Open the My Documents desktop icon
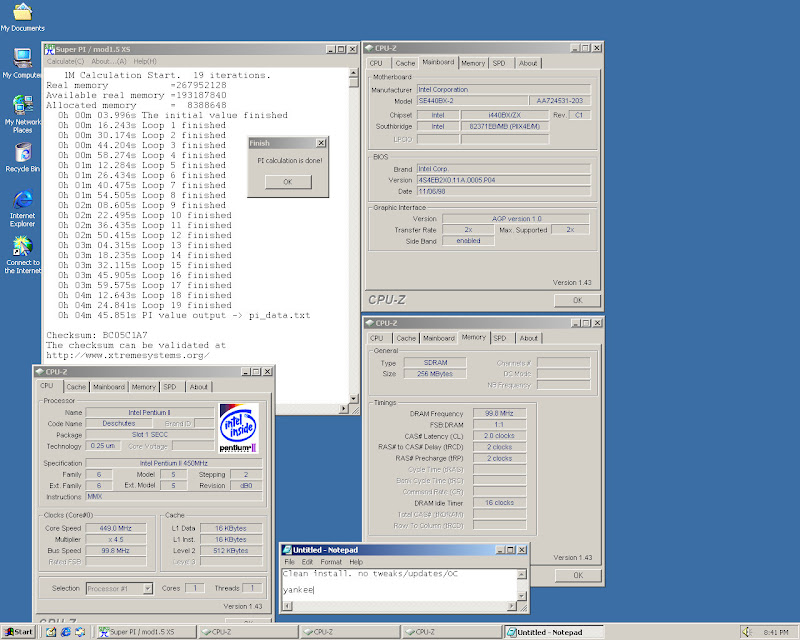Image resolution: width=800 pixels, height=640 pixels. tap(21, 14)
